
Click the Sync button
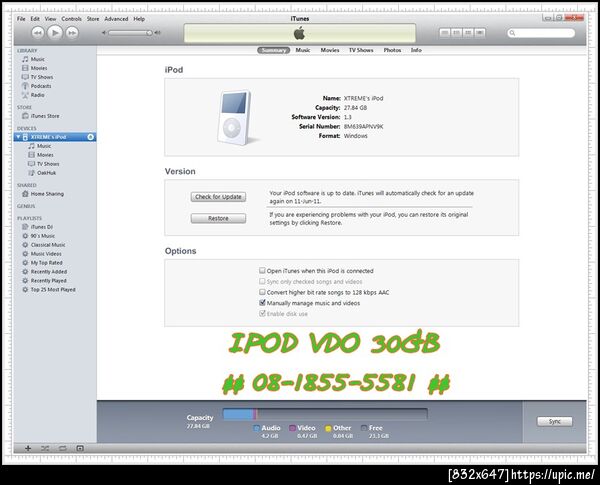554,421
